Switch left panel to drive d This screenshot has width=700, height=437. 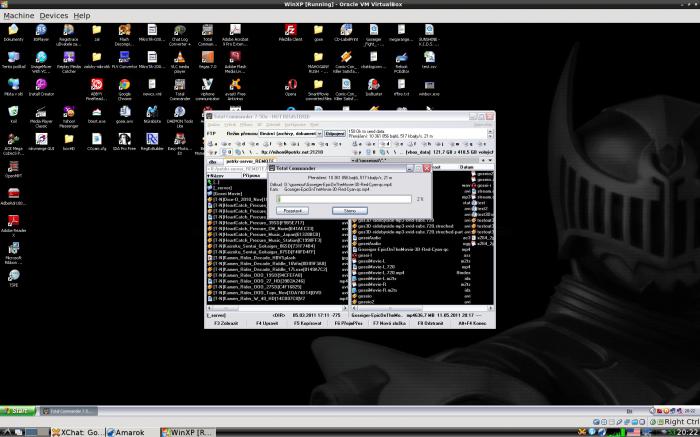(x=239, y=144)
